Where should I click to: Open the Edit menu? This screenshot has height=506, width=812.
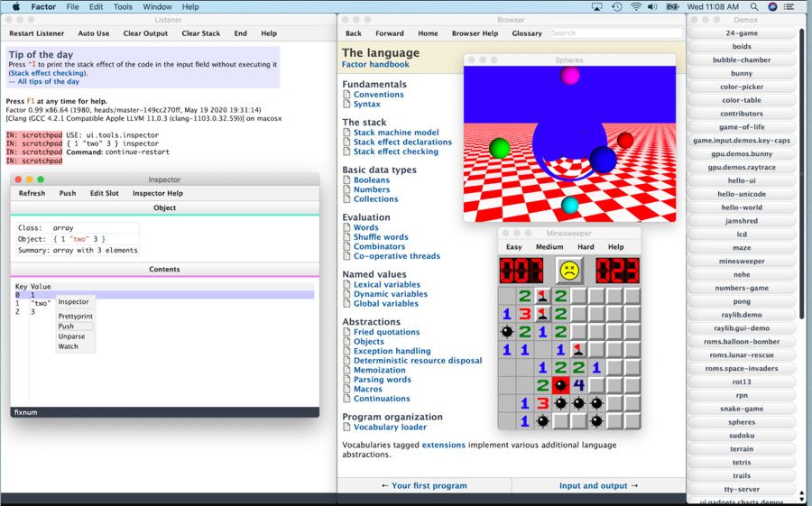tap(96, 6)
